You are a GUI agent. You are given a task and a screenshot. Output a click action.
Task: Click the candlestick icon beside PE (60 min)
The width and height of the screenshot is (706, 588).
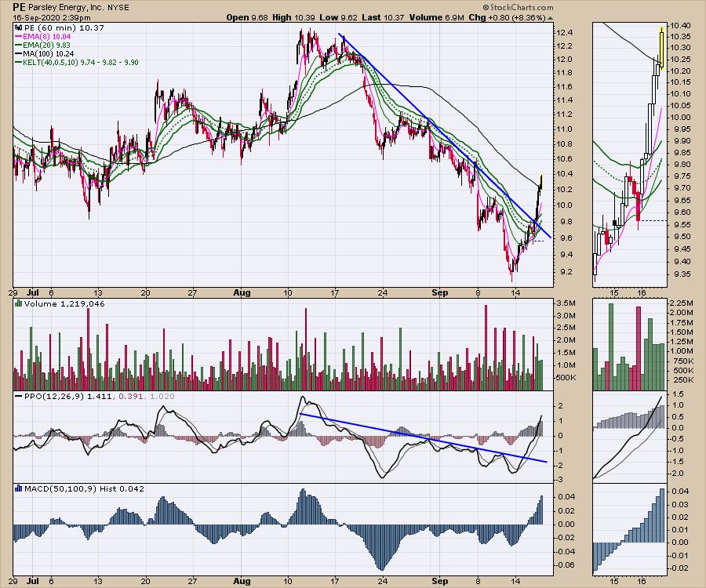pyautogui.click(x=19, y=27)
